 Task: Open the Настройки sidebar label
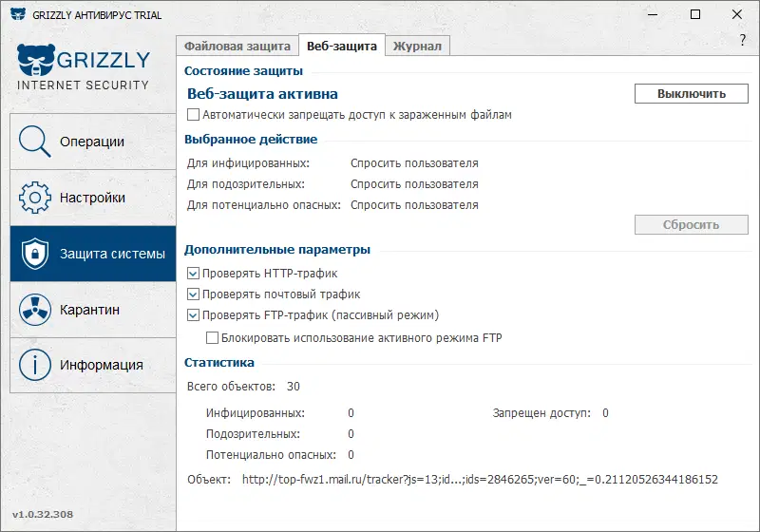click(92, 198)
